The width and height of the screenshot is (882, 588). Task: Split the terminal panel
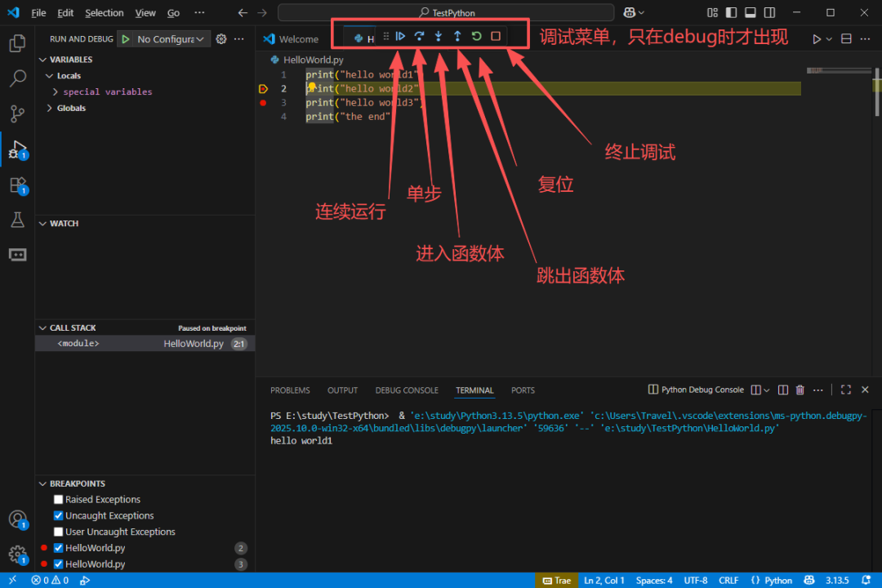click(x=782, y=390)
